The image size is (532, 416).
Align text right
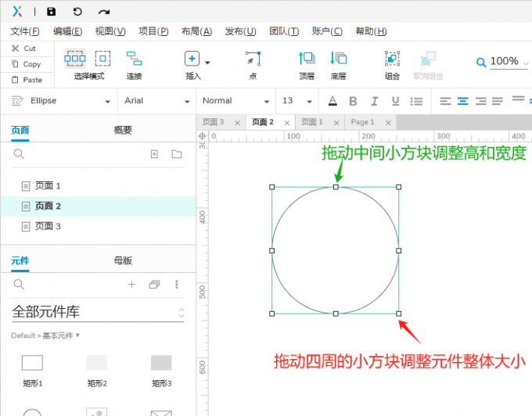pyautogui.click(x=480, y=101)
